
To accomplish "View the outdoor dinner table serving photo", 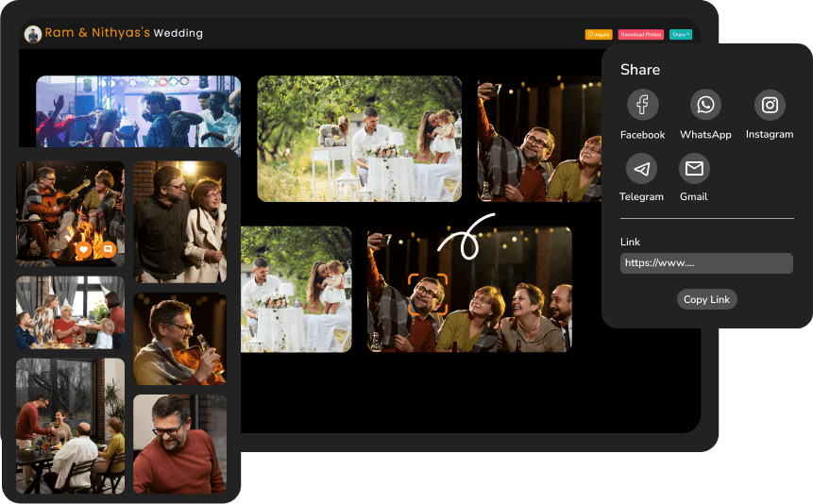I will (x=70, y=425).
